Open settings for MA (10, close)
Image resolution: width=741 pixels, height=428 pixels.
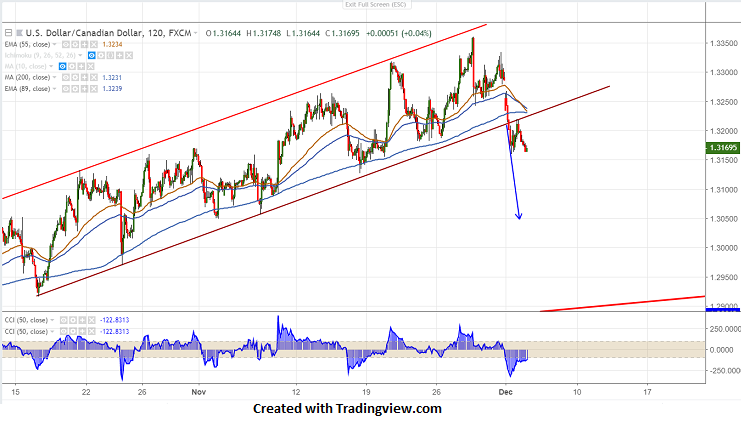72,67
